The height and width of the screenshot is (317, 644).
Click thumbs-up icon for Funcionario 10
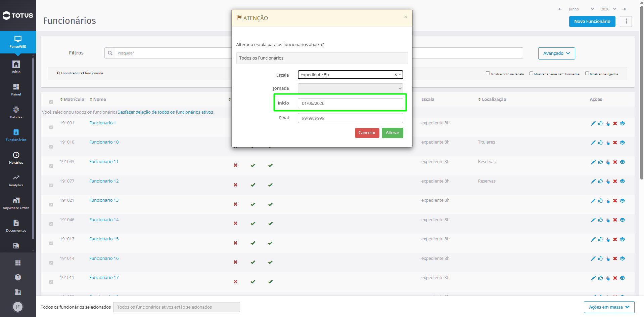(600, 143)
